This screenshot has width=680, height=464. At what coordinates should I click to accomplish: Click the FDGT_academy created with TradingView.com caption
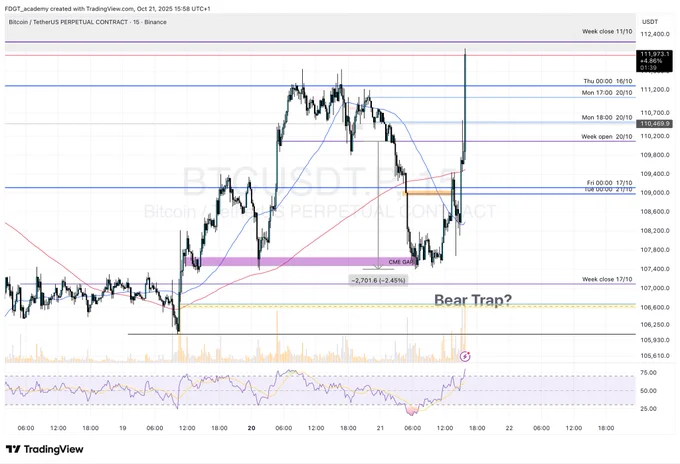click(x=107, y=8)
